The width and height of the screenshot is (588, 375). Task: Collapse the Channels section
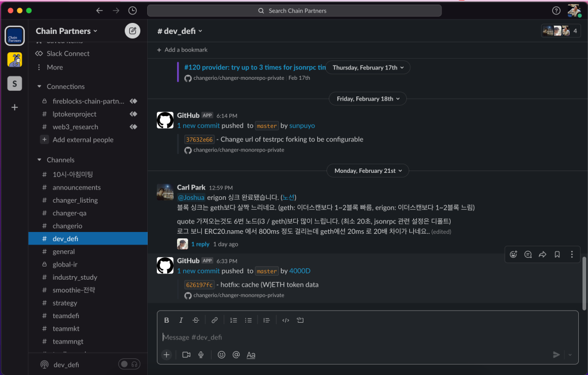pos(40,160)
